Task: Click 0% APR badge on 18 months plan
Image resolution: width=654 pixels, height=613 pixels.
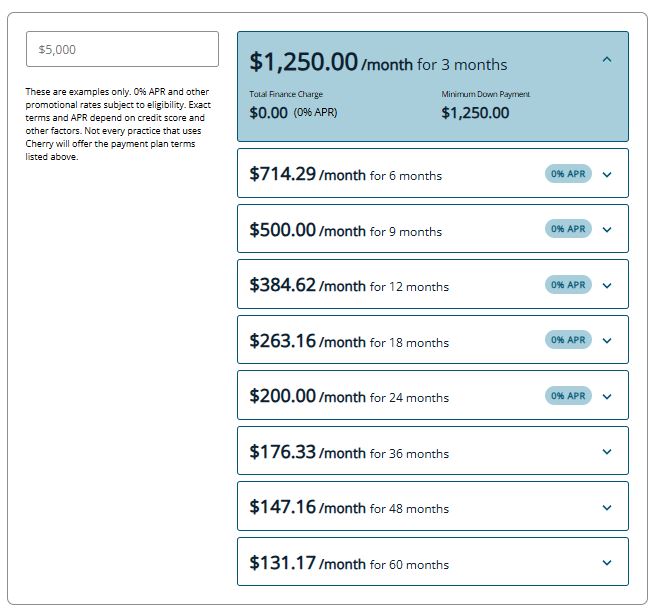Action: 569,340
